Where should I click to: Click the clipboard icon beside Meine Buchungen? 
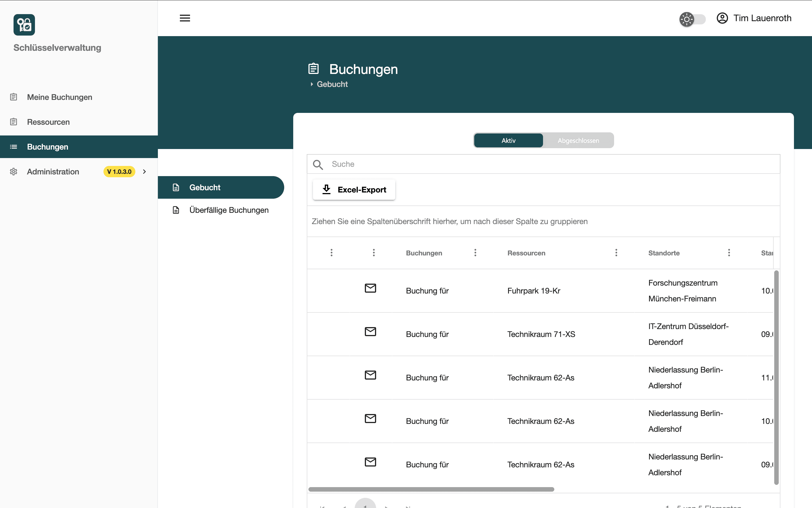point(14,97)
